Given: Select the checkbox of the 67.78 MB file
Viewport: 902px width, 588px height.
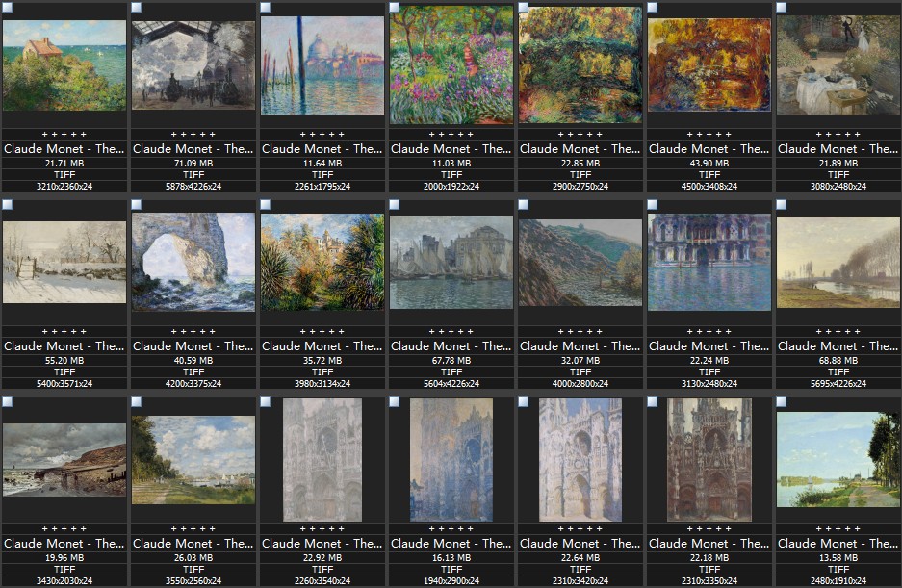Looking at the screenshot, I should [394, 205].
